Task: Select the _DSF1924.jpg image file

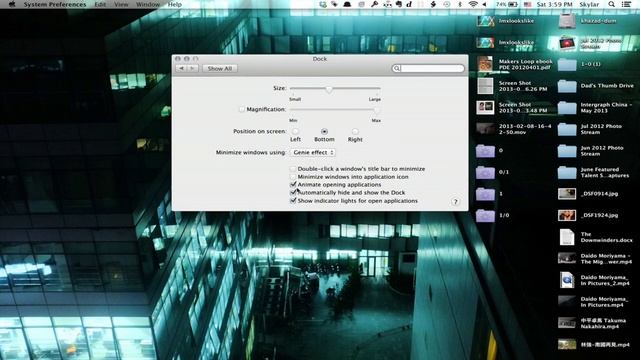Action: point(567,216)
